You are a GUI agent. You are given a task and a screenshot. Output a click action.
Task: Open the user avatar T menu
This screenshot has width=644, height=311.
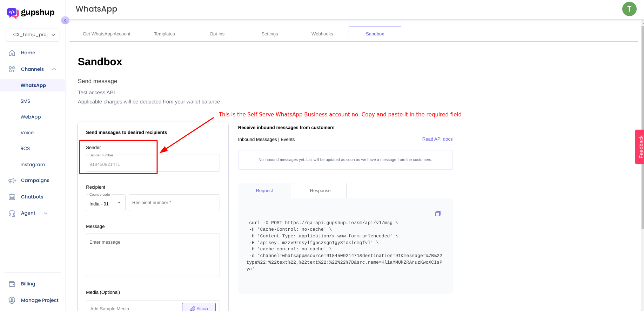coord(629,9)
